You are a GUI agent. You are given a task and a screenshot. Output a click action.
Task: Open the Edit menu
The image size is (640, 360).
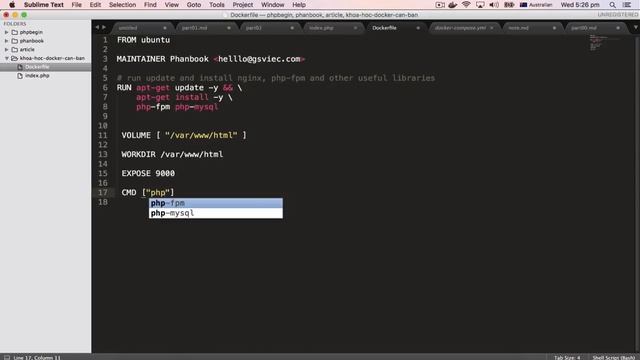[95, 5]
